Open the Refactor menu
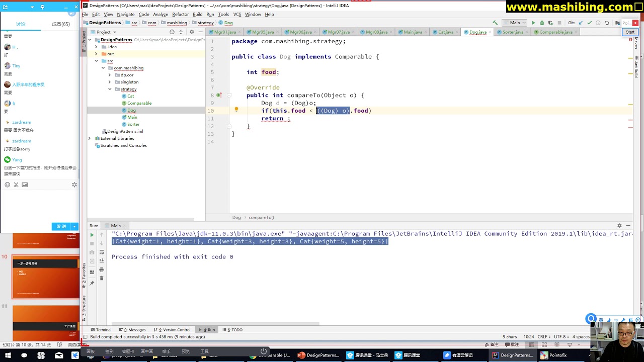 (x=180, y=15)
